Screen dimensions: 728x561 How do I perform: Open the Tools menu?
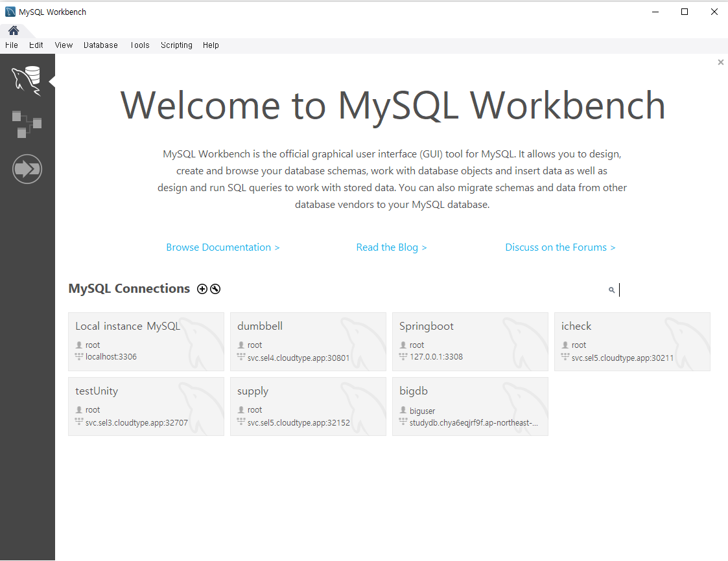pyautogui.click(x=140, y=45)
